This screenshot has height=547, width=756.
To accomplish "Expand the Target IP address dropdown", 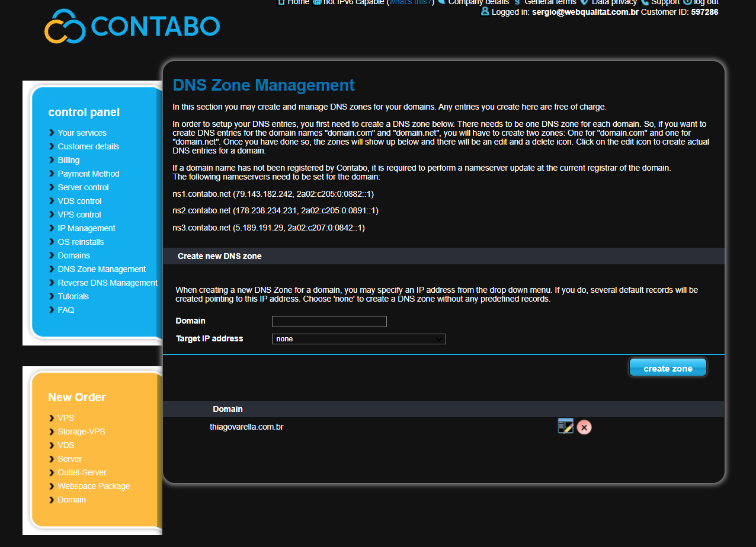I will click(x=358, y=339).
